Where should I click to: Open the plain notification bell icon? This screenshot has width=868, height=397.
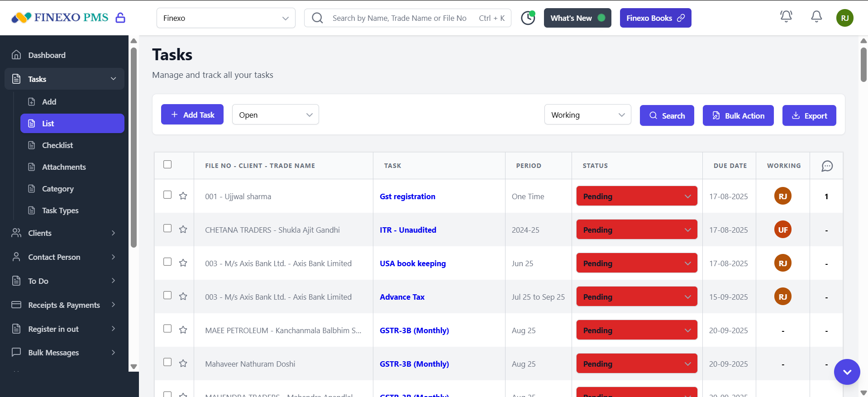coord(816,17)
